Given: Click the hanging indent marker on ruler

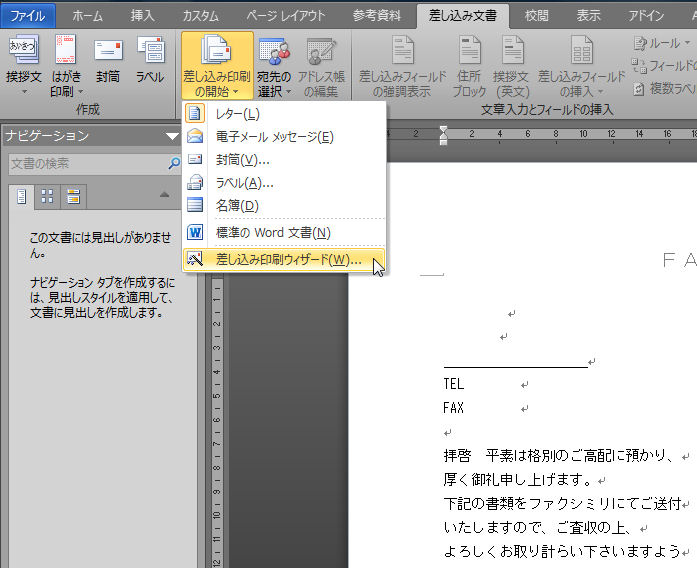Looking at the screenshot, I should click(x=443, y=138).
